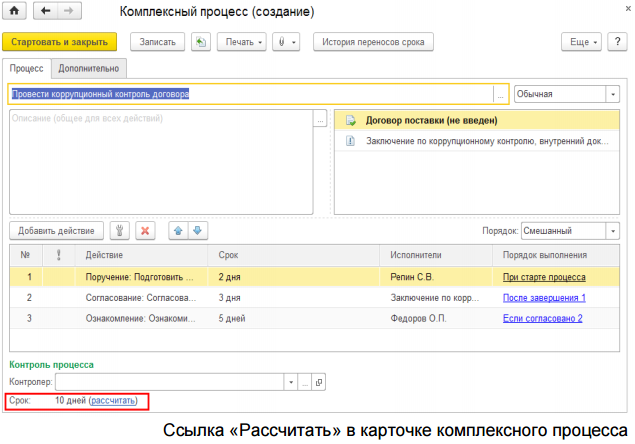Click the Описание text area
The image size is (635, 444).
[161, 162]
